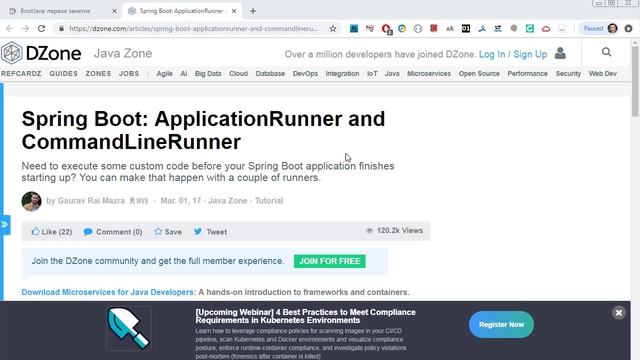Open Download Microservices for Java Developers link
640x360 pixels.
(x=109, y=292)
